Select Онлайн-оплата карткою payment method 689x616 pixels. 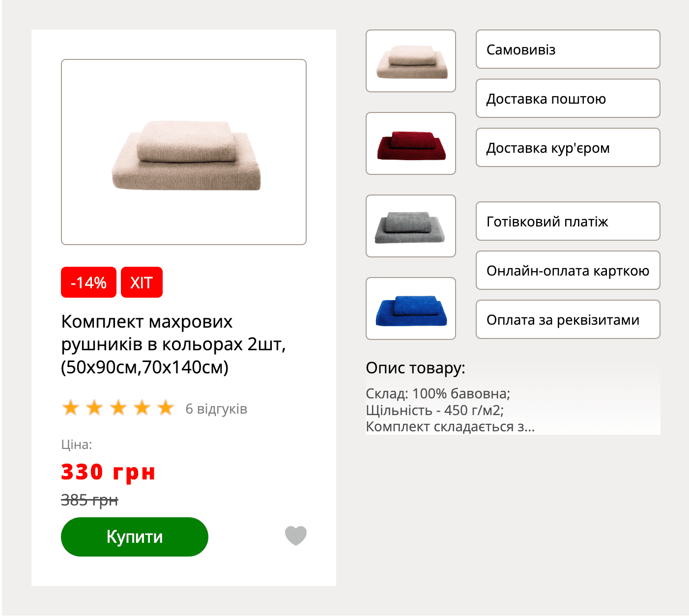[568, 270]
